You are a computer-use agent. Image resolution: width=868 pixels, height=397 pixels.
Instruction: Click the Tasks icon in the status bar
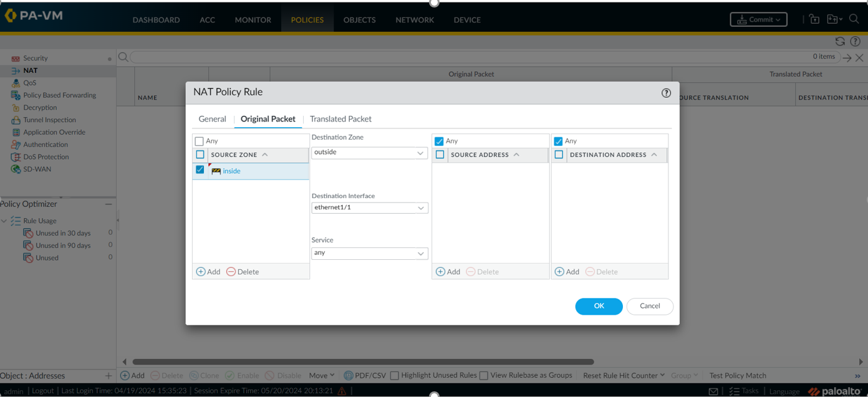coord(735,391)
